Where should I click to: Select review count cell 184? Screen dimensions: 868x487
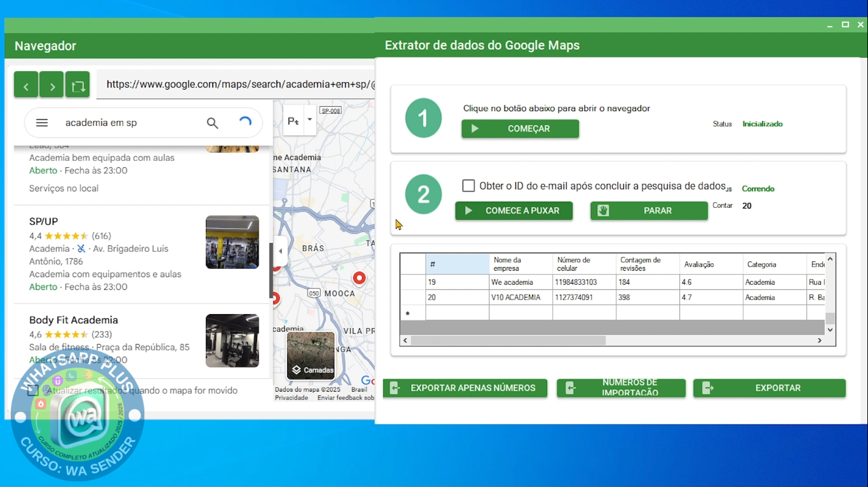(x=648, y=282)
